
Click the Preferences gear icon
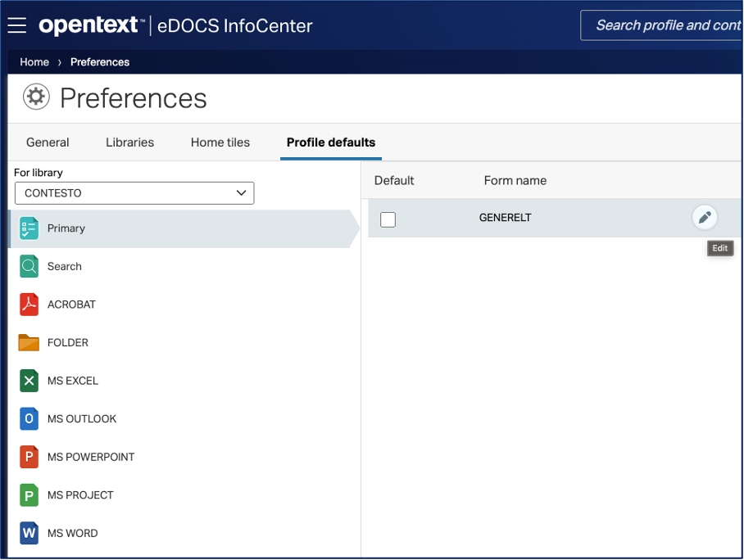click(36, 97)
